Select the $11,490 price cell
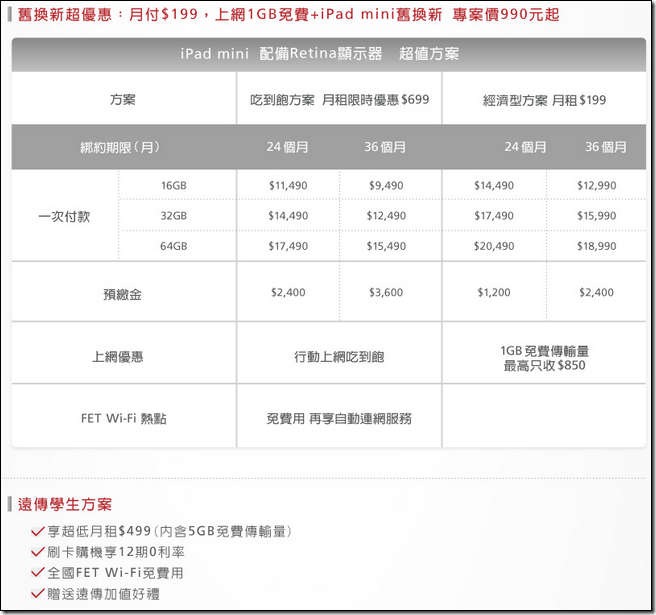The image size is (656, 615). [x=288, y=185]
